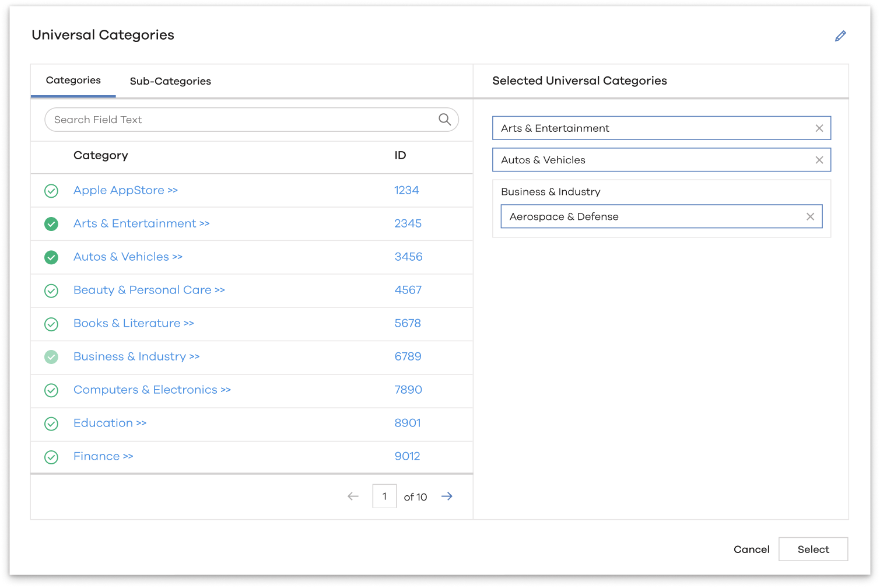Select the Education check circle
This screenshot has height=588, width=880.
point(51,423)
